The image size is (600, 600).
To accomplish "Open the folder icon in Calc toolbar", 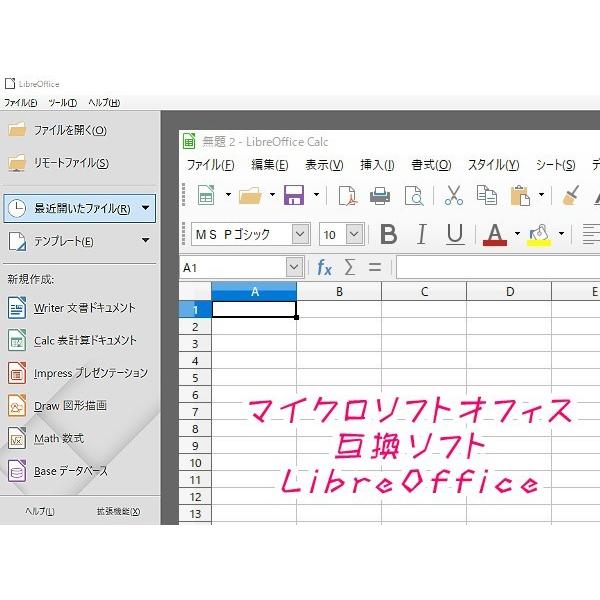I will point(250,196).
